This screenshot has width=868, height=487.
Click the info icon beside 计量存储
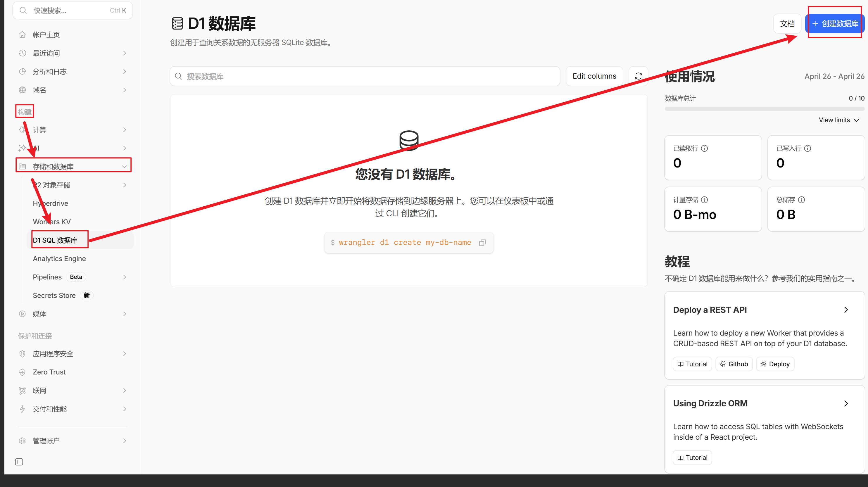(705, 200)
